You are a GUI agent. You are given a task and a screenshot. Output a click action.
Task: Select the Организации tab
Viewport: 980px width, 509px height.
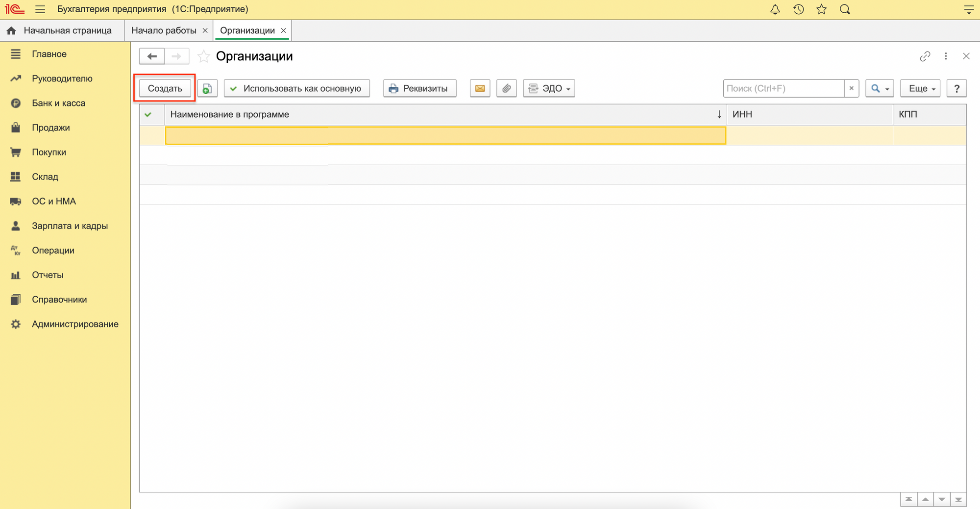(x=247, y=30)
